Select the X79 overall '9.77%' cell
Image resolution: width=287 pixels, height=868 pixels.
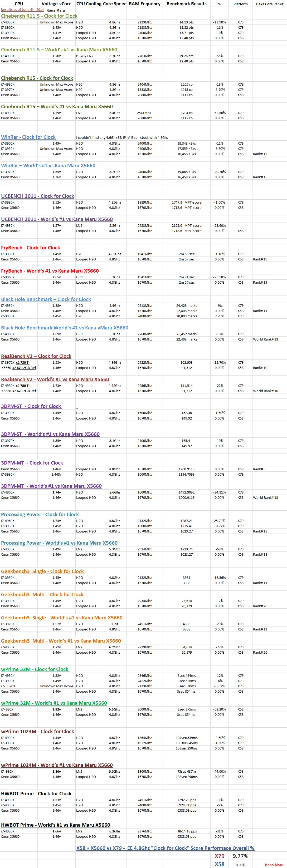point(240,856)
